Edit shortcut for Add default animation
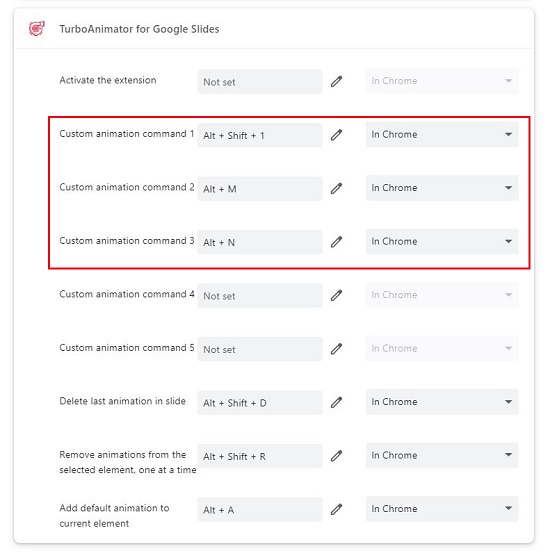Screen dimensions: 550x553 337,510
